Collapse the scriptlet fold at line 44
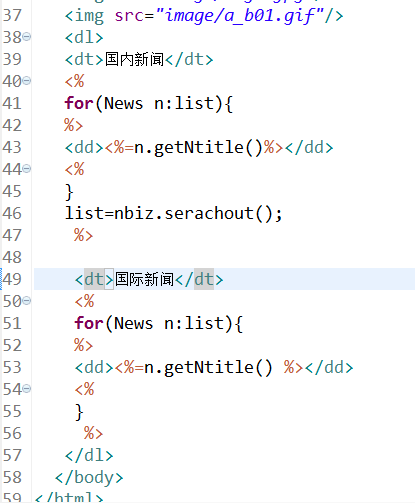The image size is (415, 503). coord(27,168)
